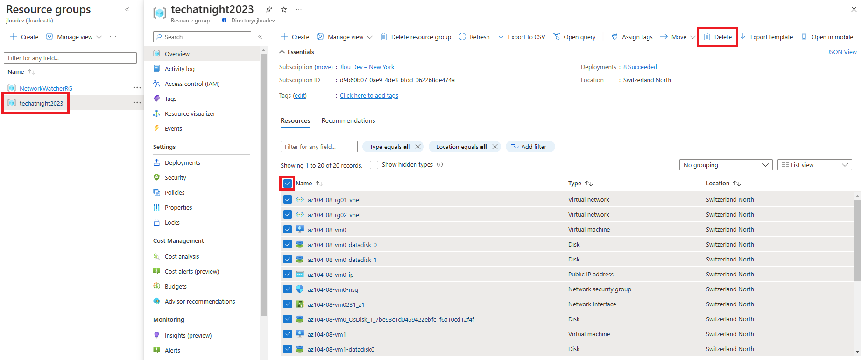
Task: Click the Refresh toolbar icon
Action: [462, 36]
